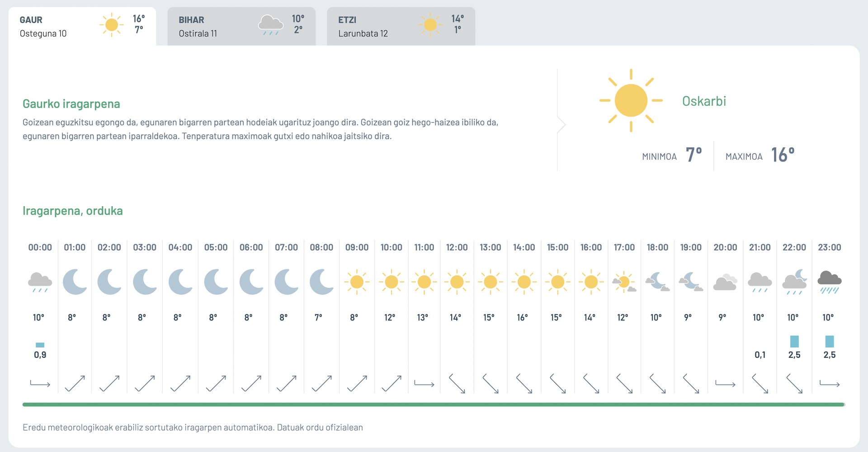
Task: Click the large sun icon beside Oskarbi
Action: tap(631, 100)
